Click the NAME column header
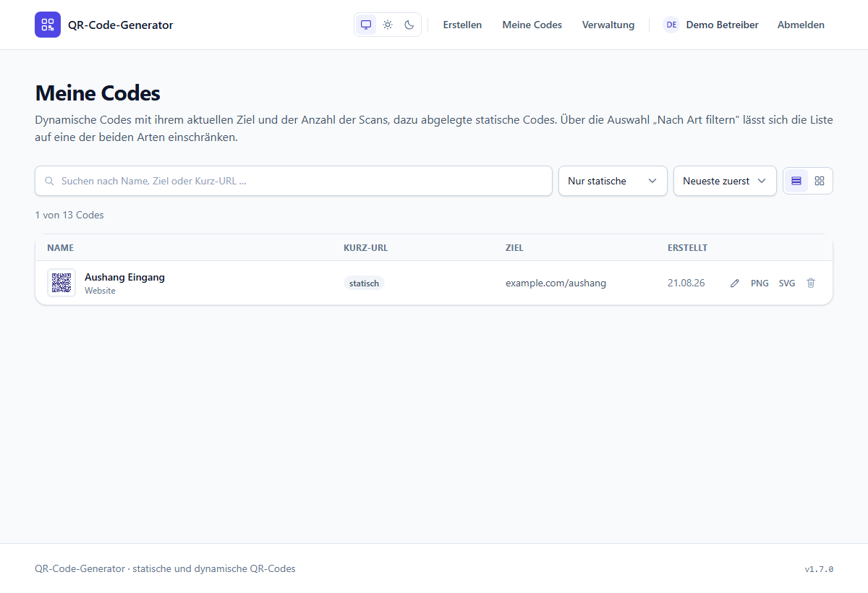 [x=61, y=248]
